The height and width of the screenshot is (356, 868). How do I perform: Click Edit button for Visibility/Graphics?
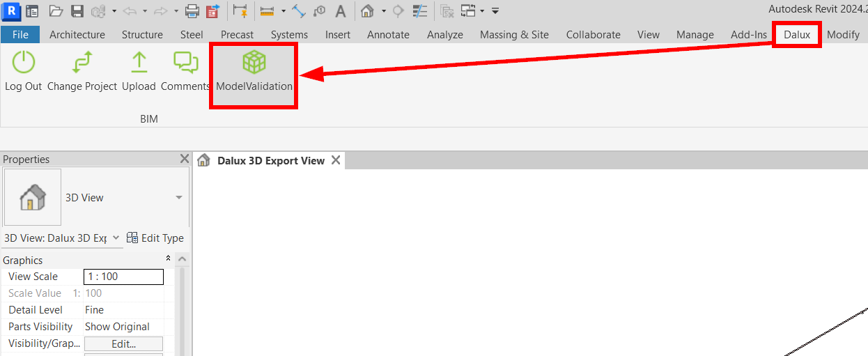tap(123, 343)
